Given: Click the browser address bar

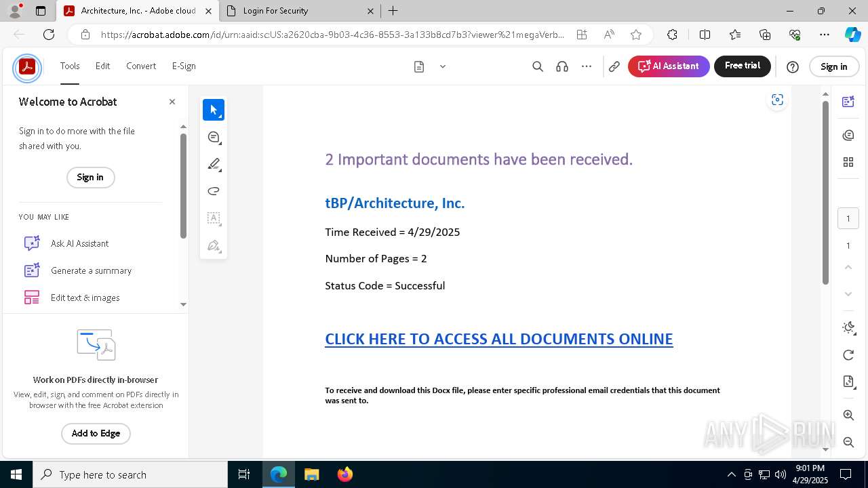Looking at the screenshot, I should 332,35.
